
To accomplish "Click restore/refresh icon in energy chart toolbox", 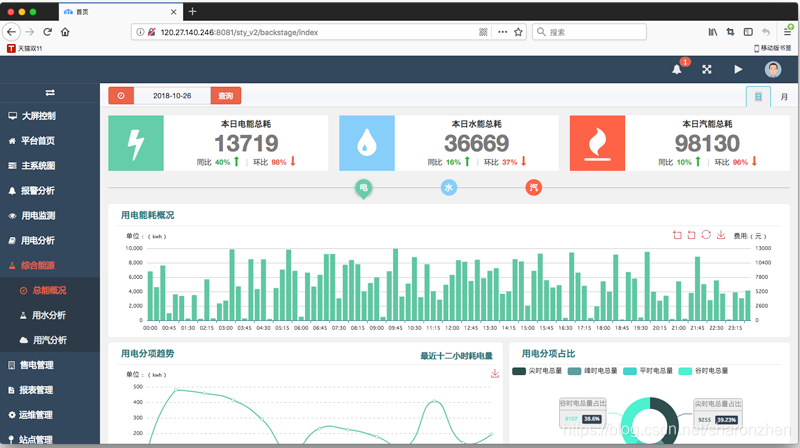I will [706, 235].
